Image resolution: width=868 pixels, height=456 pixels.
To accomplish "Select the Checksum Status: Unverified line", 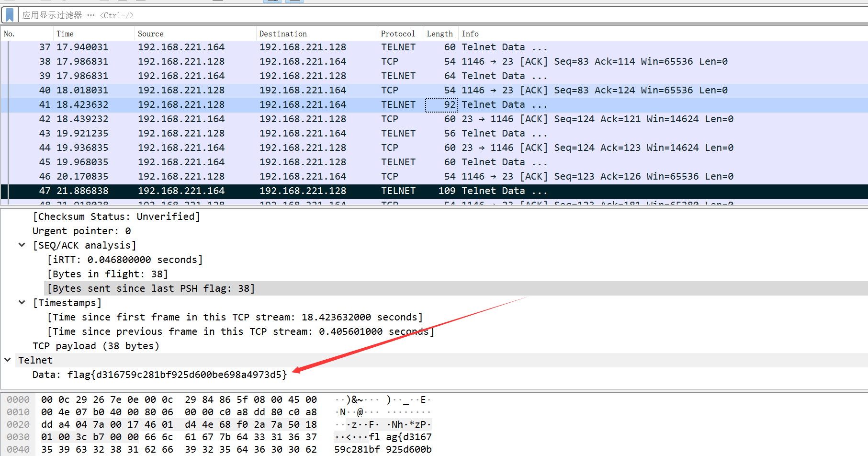I will [116, 217].
